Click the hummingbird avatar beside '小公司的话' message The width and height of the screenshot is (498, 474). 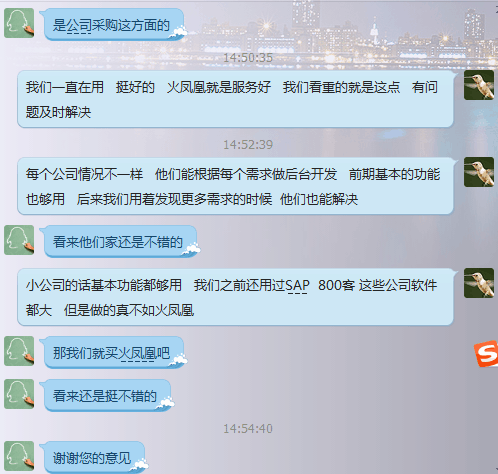tap(479, 283)
